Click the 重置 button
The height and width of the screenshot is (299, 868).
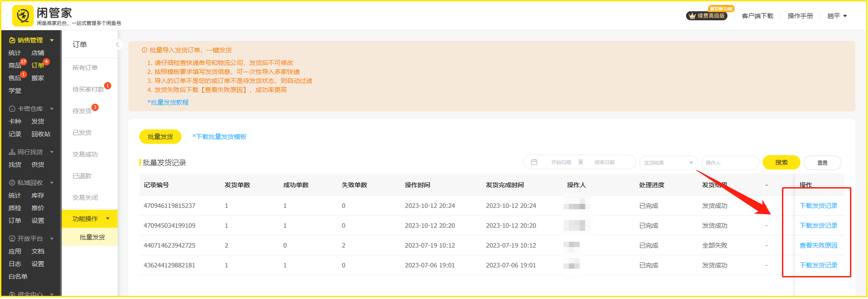coord(822,163)
